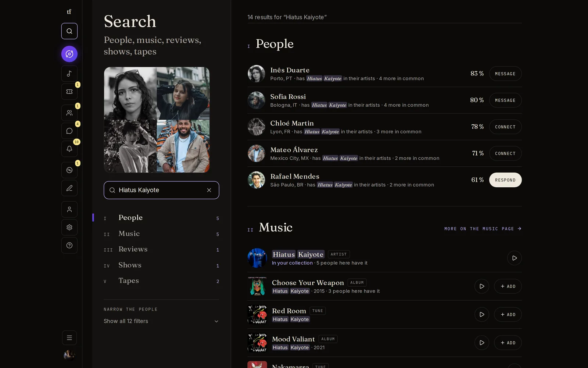Image resolution: width=588 pixels, height=368 pixels.
Task: Open Rafael Mendes name link
Action: tap(295, 177)
